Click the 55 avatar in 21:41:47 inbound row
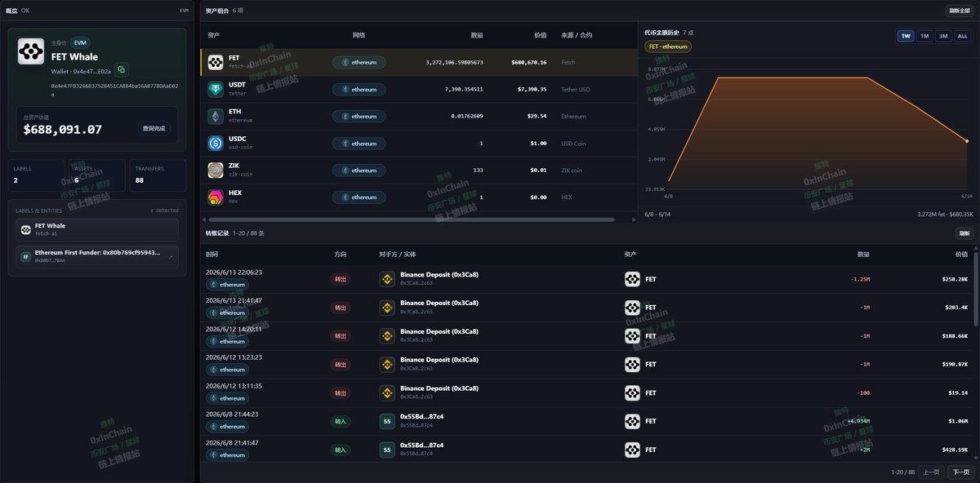 [387, 450]
